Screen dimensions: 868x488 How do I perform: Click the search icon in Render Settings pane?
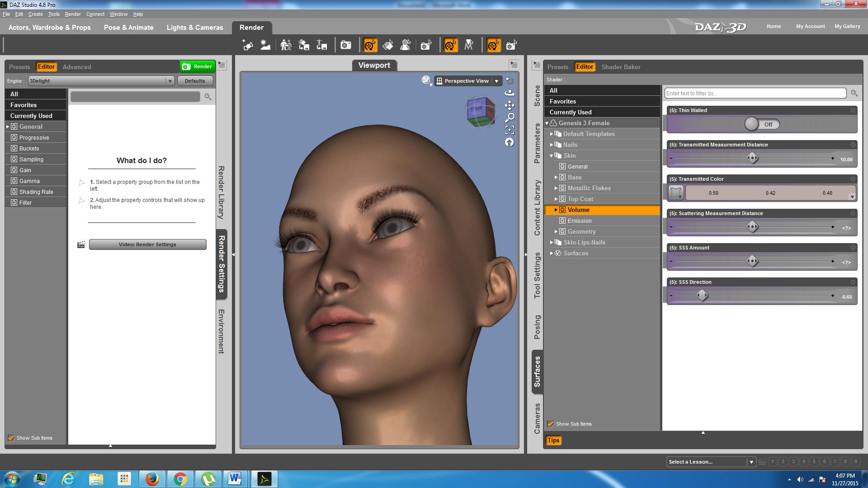coord(208,97)
